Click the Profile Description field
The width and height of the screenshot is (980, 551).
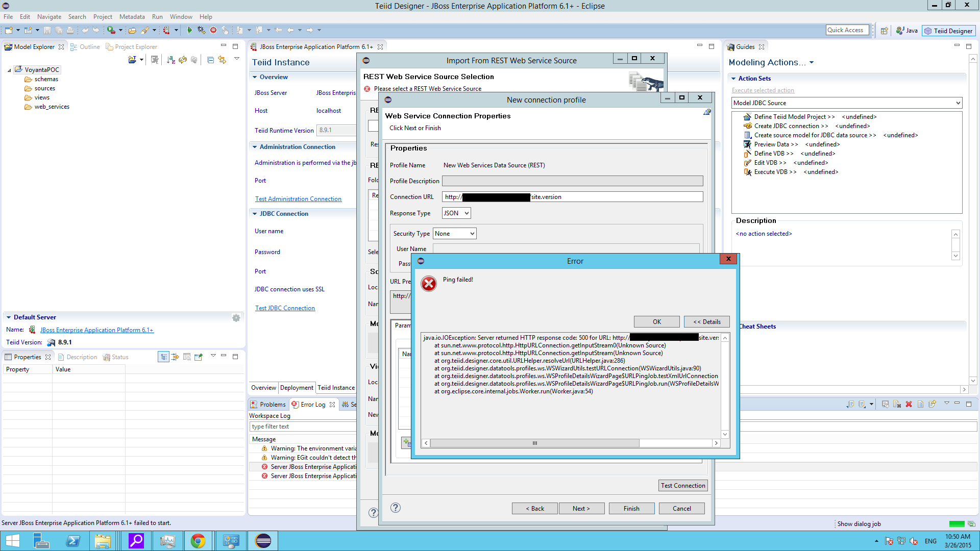(572, 181)
